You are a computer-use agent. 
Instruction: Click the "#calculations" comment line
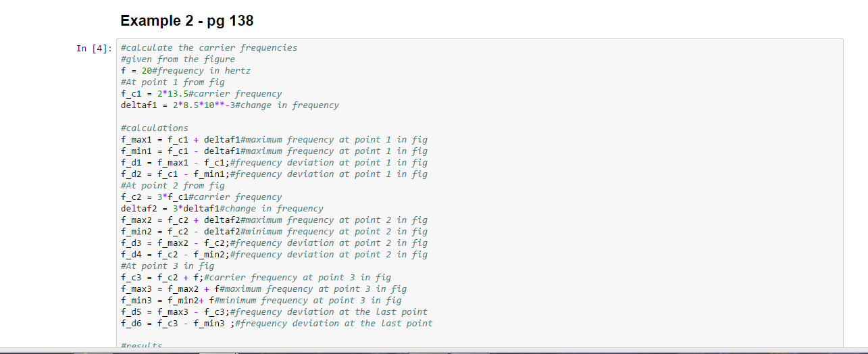click(155, 128)
